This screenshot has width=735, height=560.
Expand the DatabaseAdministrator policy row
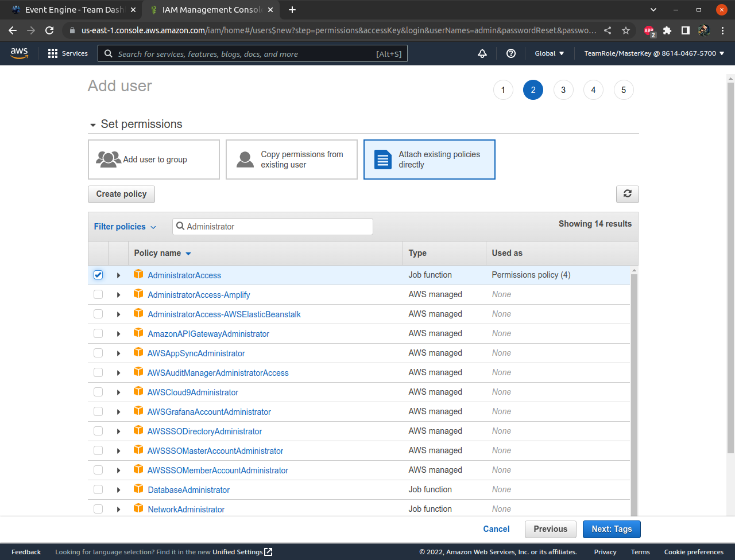point(118,490)
